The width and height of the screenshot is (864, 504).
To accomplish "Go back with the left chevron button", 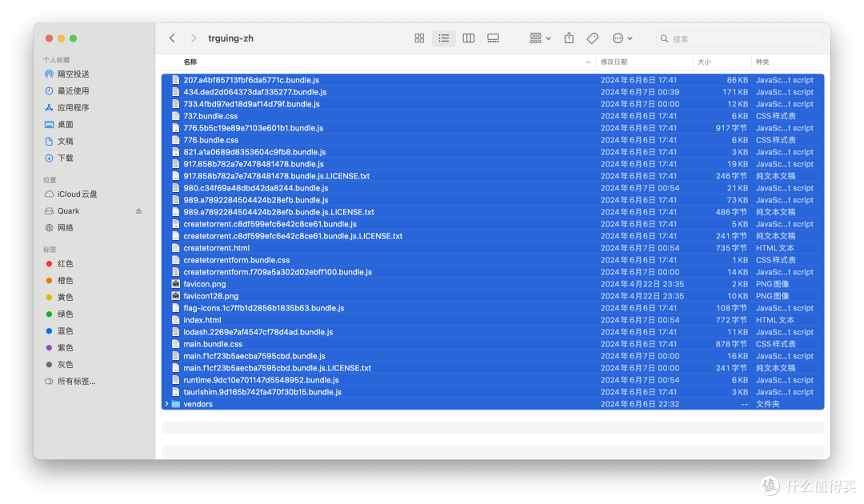I will [x=173, y=38].
